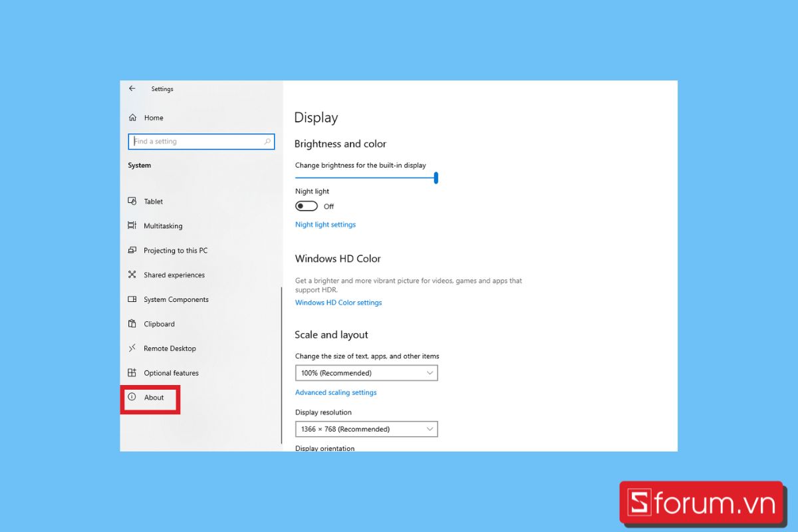Viewport: 798px width, 532px height.
Task: Select the Shared experiences icon
Action: [x=132, y=275]
